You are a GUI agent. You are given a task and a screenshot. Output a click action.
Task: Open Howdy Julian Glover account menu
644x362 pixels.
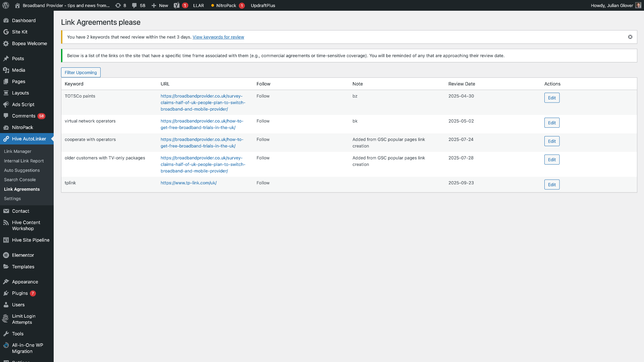[612, 5]
